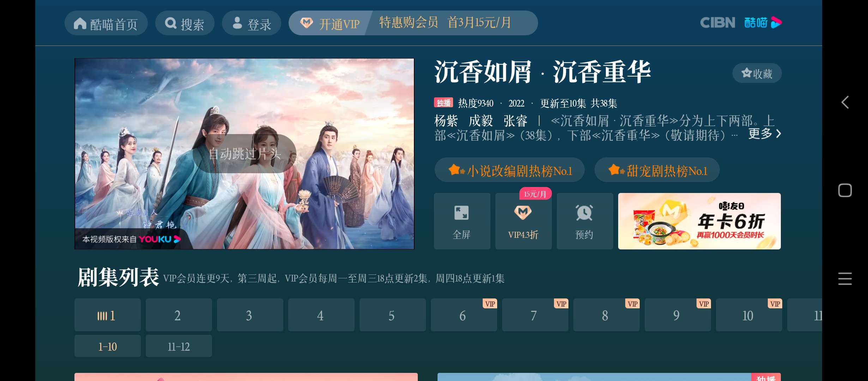Tap the 全屏 fullscreen icon
Screen dimensions: 868x381
pos(462,213)
